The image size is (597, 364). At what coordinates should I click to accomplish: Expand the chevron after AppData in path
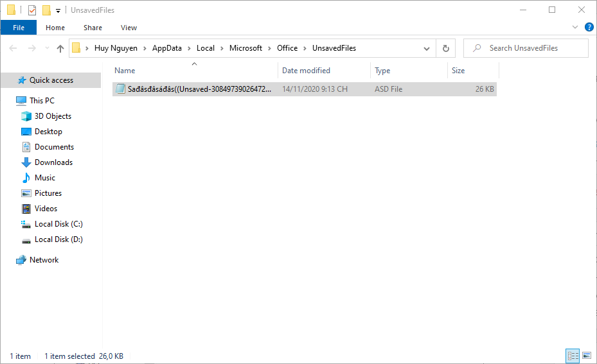(189, 48)
